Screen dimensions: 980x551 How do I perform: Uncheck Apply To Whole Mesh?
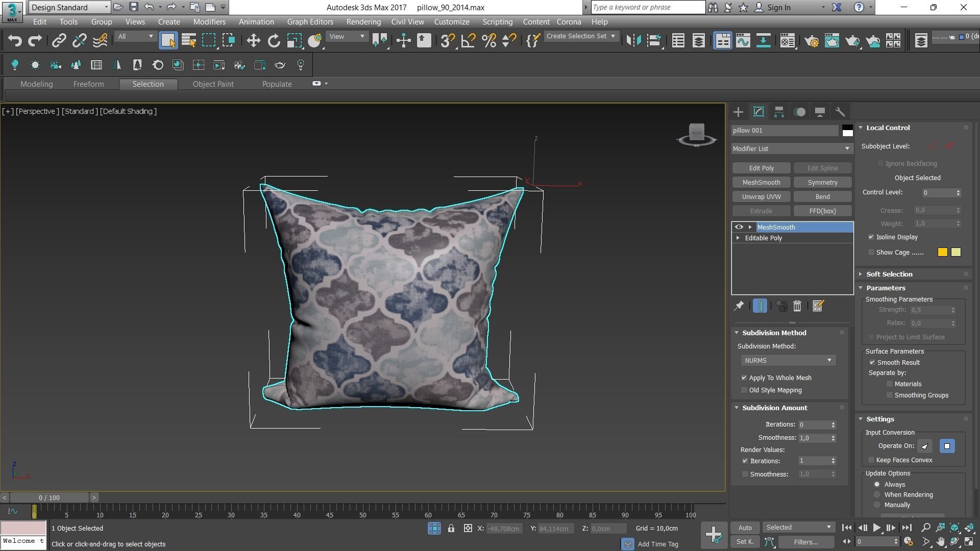744,378
